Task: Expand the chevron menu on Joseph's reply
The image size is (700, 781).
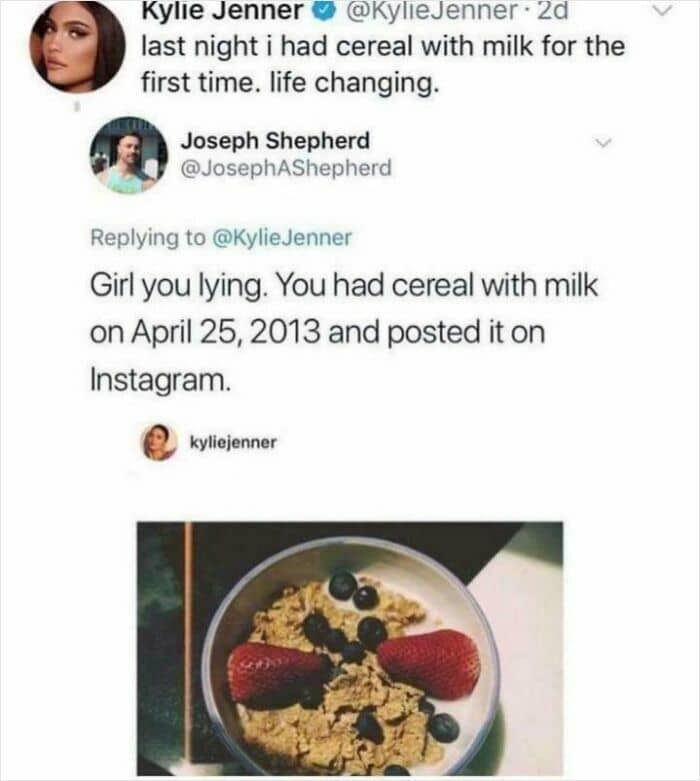Action: point(602,144)
